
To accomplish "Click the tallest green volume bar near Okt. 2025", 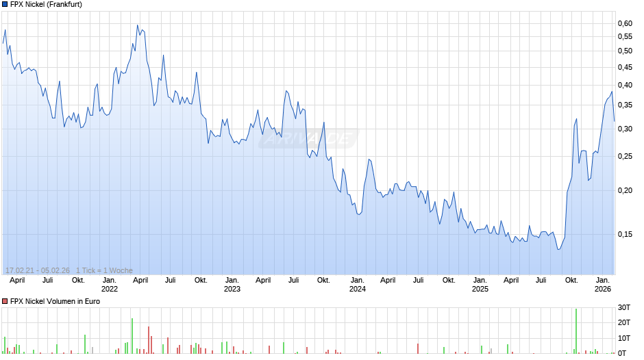I will [x=576, y=331].
